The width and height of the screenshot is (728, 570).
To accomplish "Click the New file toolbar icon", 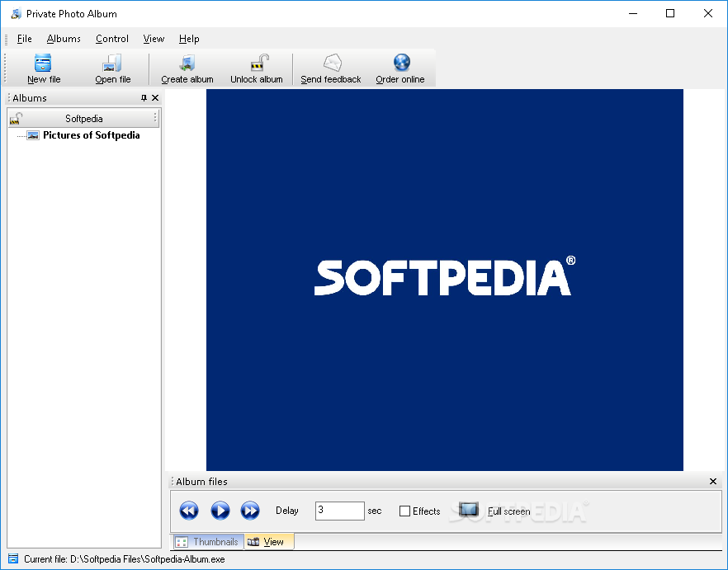I will 43,63.
